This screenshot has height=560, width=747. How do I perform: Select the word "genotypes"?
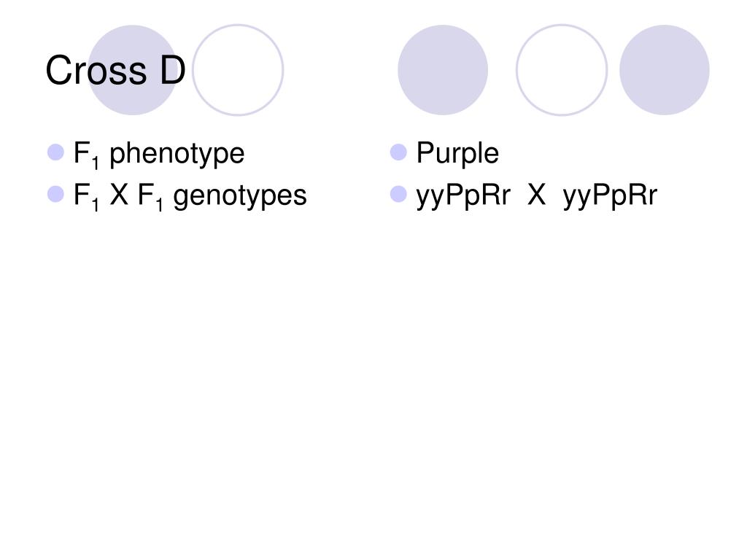(240, 198)
